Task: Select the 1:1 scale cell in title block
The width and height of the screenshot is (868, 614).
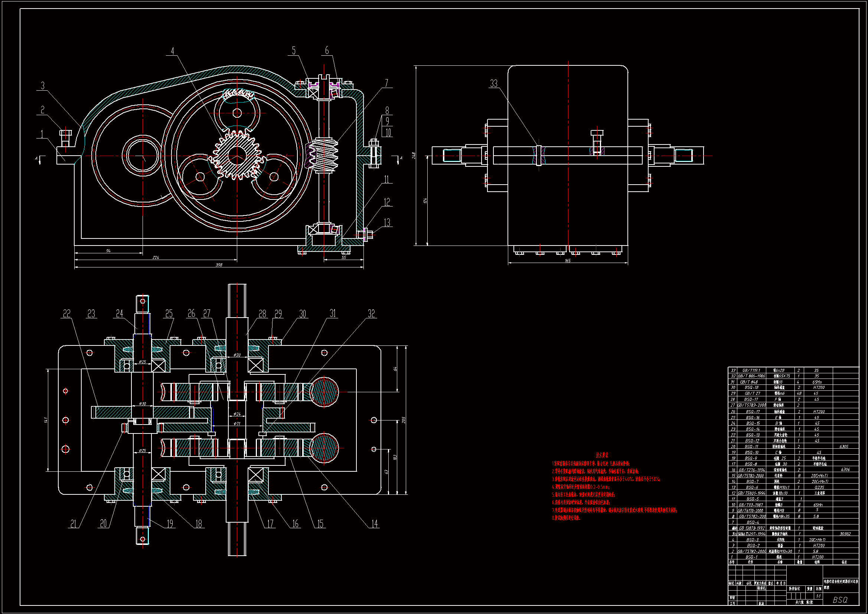Action: pyautogui.click(x=818, y=596)
